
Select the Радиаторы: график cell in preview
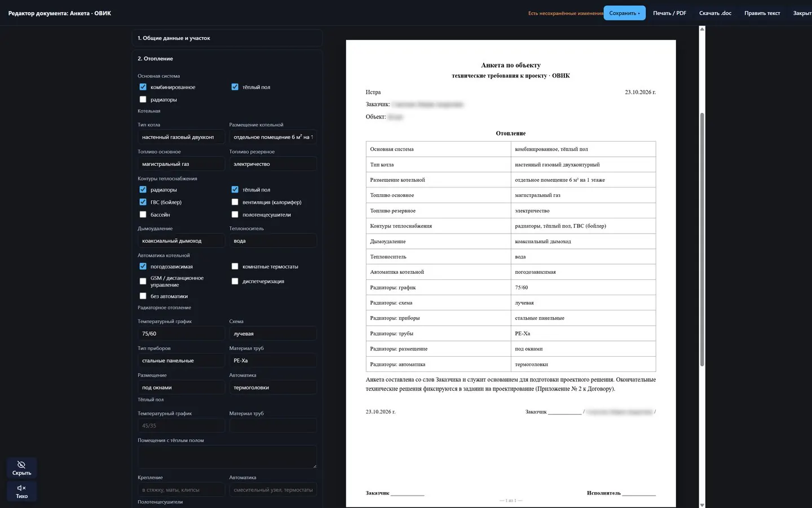click(438, 287)
